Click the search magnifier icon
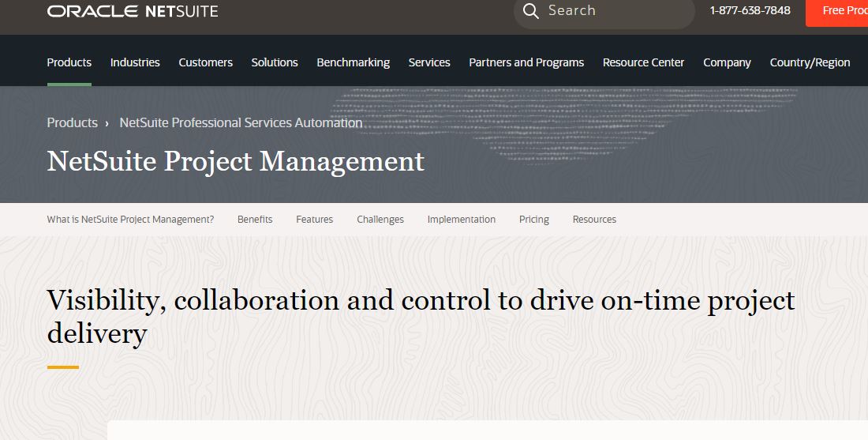Viewport: 868px width, 440px height. [x=530, y=10]
